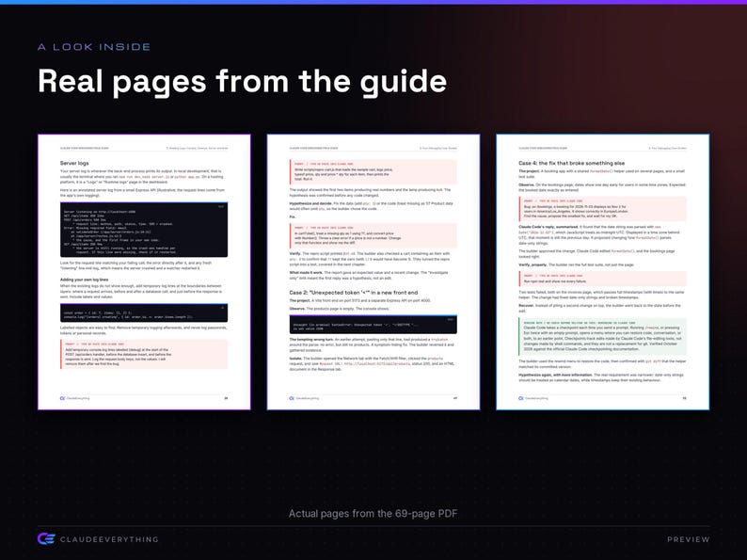Viewport: 747px width, 560px height.
Task: Click the Uncaught error code block on middle page
Action: point(373,325)
